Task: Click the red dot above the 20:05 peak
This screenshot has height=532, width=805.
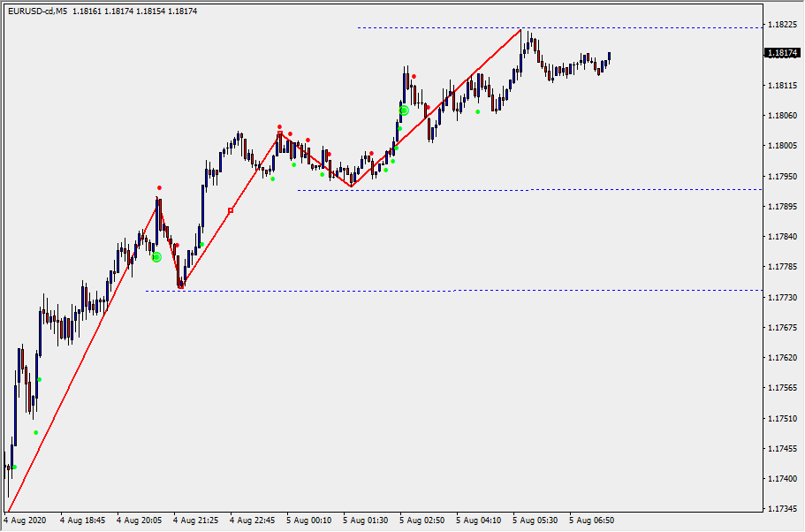Action: pyautogui.click(x=160, y=187)
